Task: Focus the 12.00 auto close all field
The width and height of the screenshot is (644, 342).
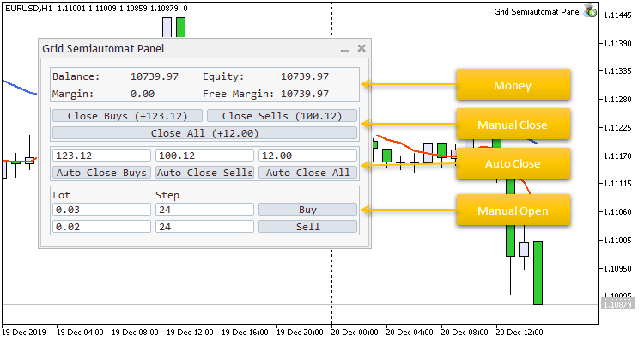Action: 307,156
